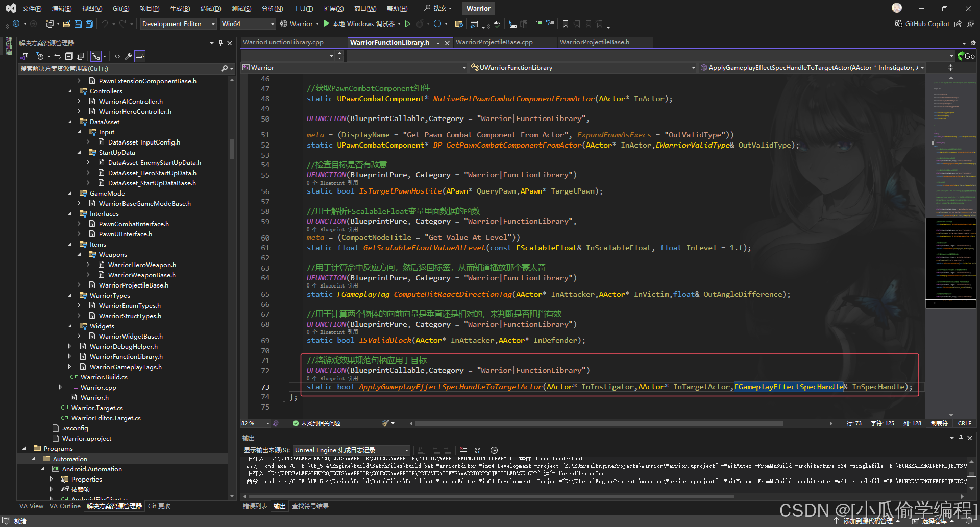Toggle Solution Explorer nested view button
Screen dimensions: 980x527
click(96, 56)
